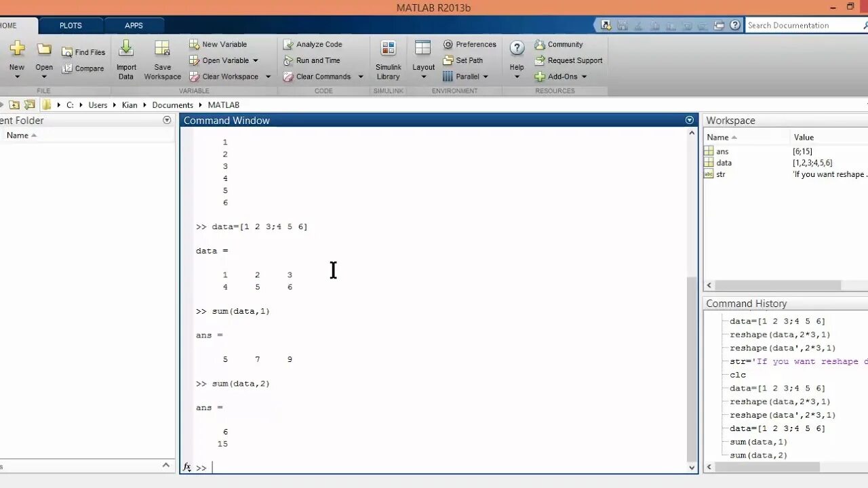The image size is (868, 488).
Task: Select sum(data,2) in Command History
Action: [758, 455]
